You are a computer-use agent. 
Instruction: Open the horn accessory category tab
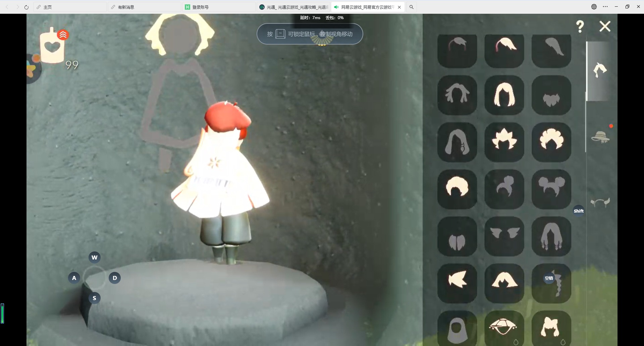(x=600, y=203)
